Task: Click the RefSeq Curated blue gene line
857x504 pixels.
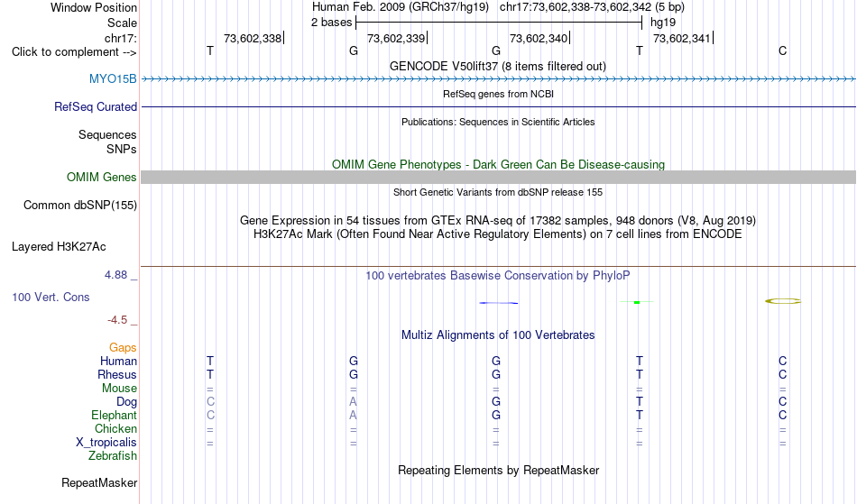Action: tap(499, 106)
